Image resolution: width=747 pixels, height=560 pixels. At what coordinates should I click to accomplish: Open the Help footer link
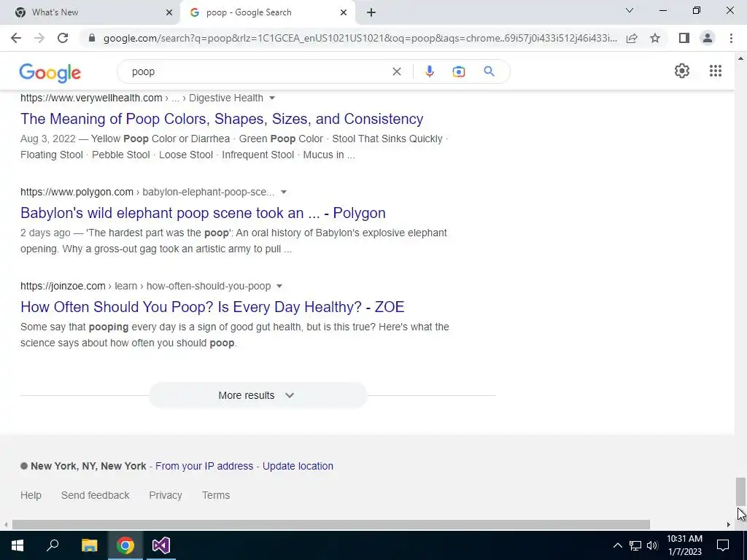pyautogui.click(x=31, y=495)
